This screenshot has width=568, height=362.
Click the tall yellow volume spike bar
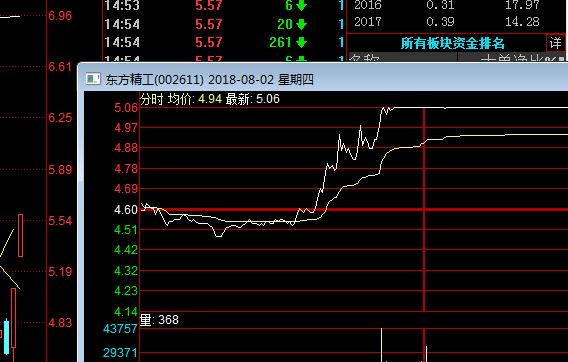381,345
